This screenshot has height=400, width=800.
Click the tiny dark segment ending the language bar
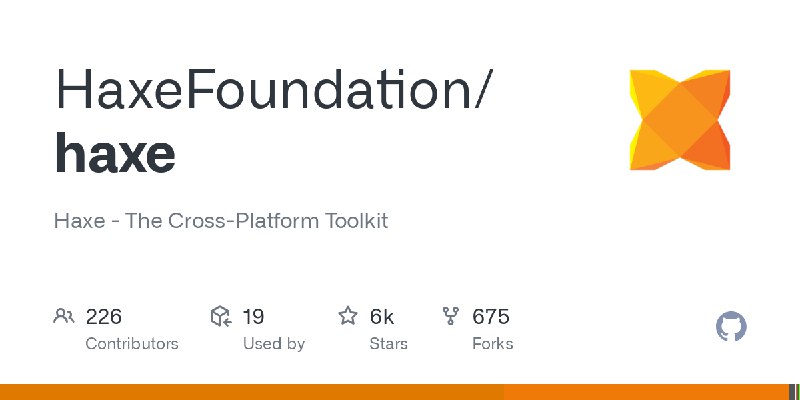point(792,392)
